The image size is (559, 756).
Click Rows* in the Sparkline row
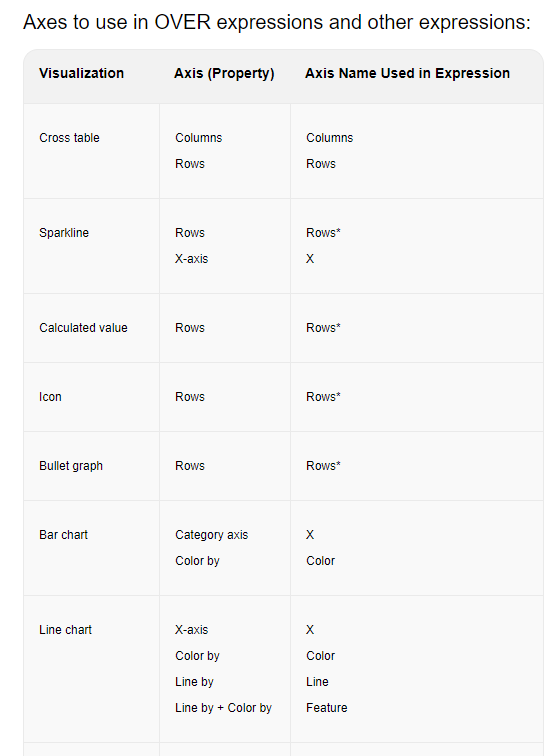point(323,233)
